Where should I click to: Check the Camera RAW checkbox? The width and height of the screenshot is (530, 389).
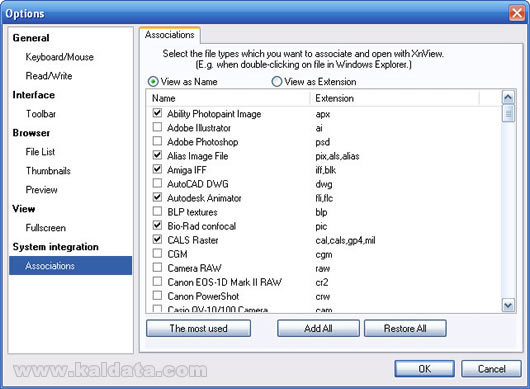click(x=157, y=267)
